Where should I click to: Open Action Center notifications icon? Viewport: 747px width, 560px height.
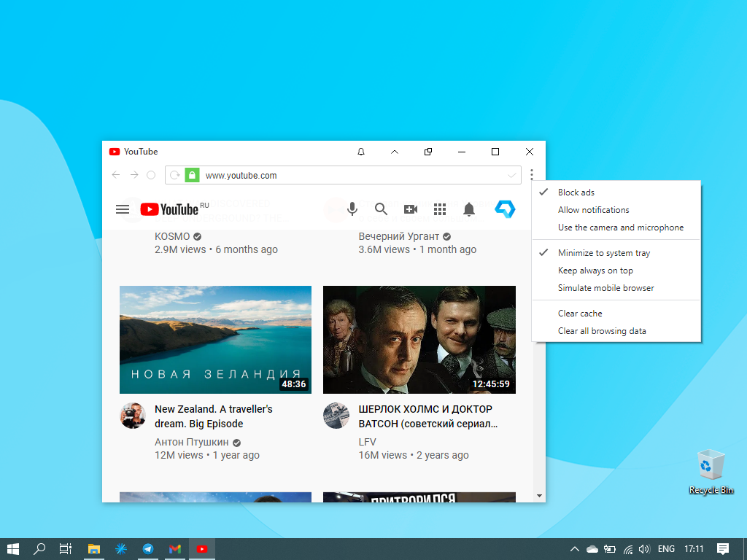point(723,549)
